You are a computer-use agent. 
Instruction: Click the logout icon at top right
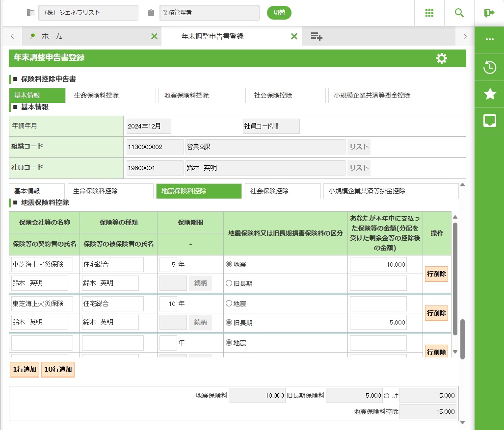tap(489, 13)
